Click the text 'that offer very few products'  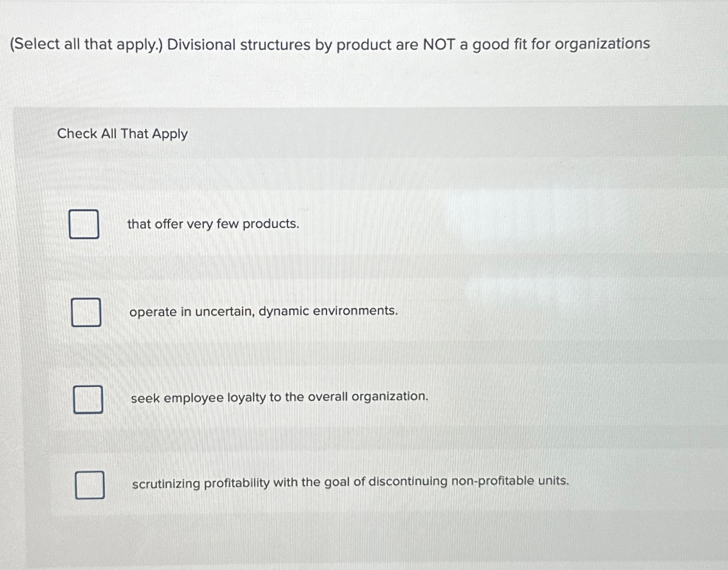tap(212, 224)
